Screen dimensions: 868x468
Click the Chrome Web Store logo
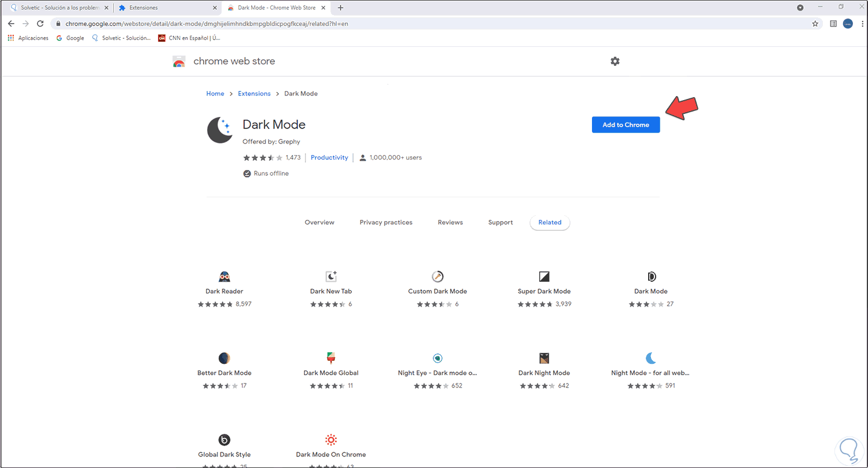179,62
